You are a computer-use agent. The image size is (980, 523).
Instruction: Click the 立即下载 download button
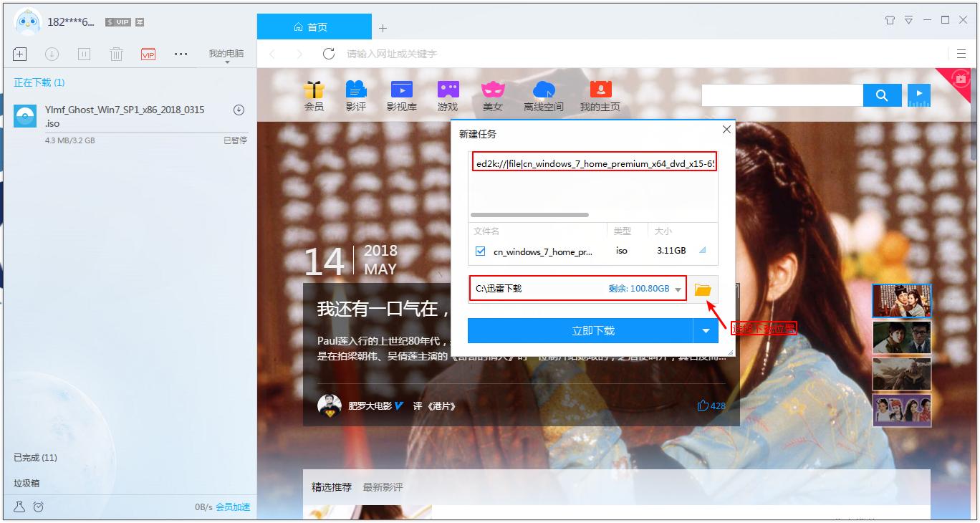tap(592, 330)
